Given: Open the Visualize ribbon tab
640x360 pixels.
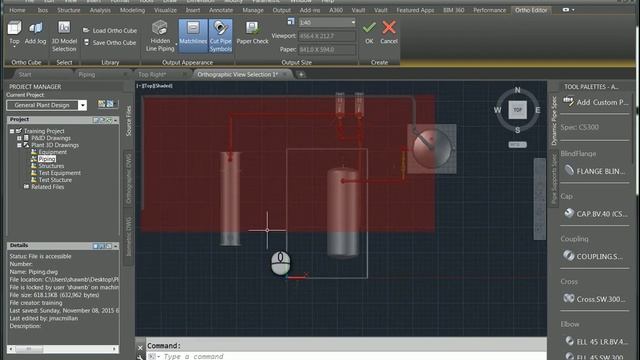Looking at the screenshot, I should (165, 10).
